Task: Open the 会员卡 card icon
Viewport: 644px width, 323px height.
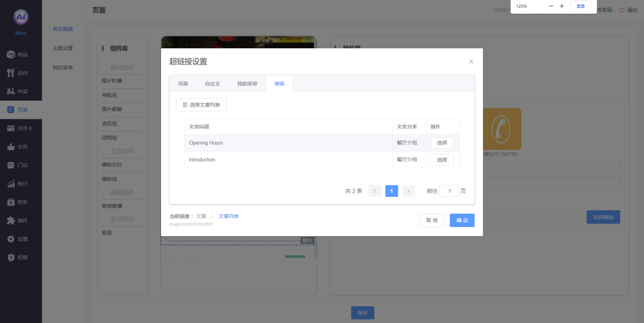Action: (x=11, y=128)
